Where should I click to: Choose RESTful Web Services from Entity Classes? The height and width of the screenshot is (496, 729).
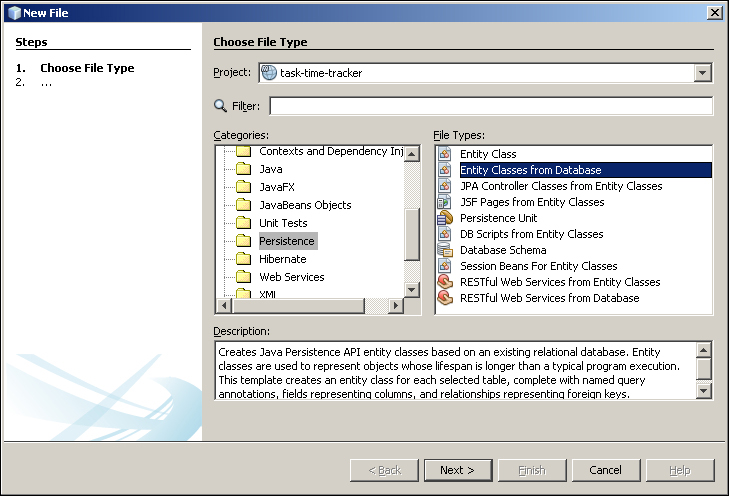[x=560, y=282]
